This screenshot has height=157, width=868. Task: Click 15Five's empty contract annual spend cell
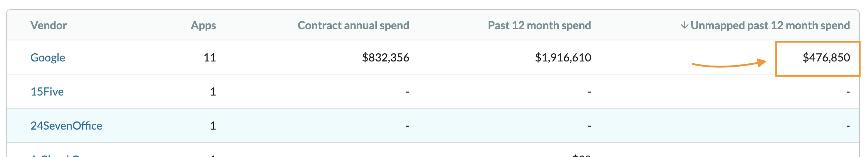tap(407, 91)
